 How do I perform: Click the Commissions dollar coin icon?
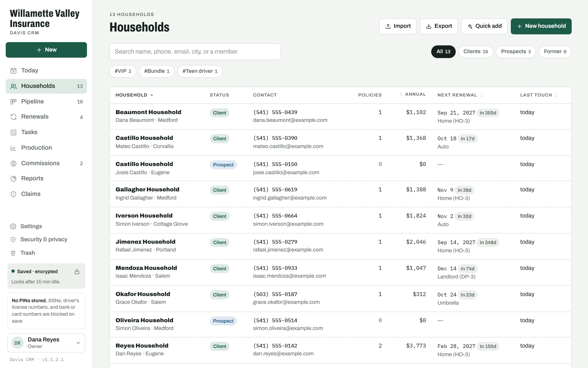tap(13, 163)
